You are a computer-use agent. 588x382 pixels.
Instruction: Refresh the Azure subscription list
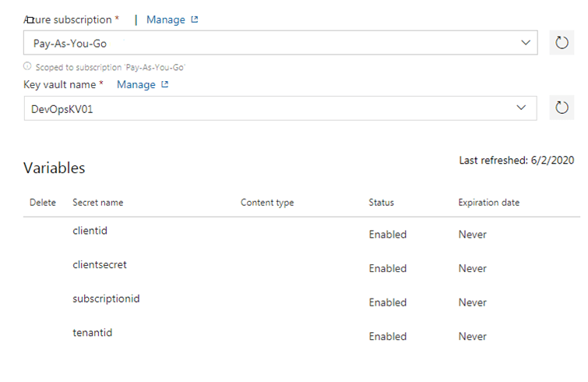click(562, 43)
